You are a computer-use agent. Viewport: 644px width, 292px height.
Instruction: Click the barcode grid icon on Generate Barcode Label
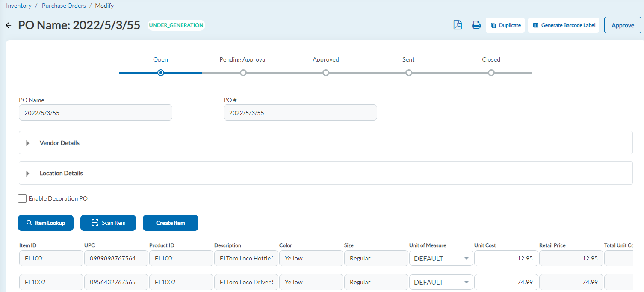coord(535,25)
